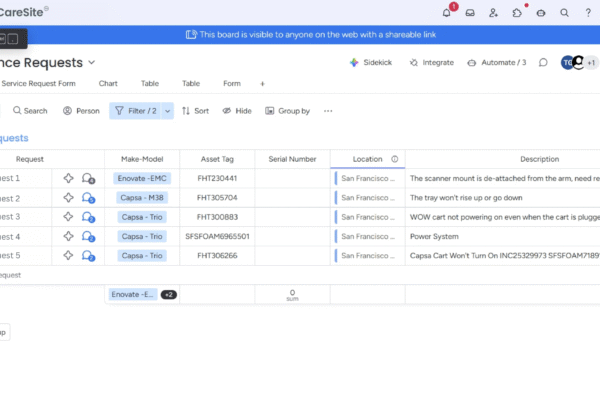This screenshot has width=600, height=400.
Task: Expand the board title dropdown chevron
Action: click(92, 63)
